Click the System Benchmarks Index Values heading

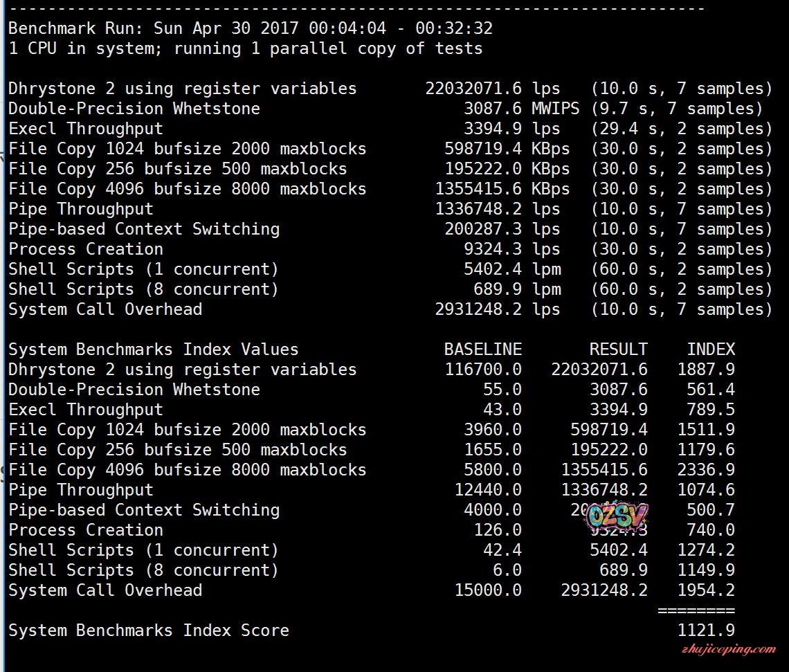click(x=153, y=349)
